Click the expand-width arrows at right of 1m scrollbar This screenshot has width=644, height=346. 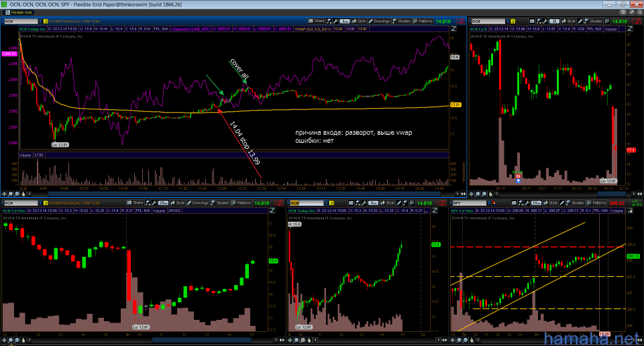pyautogui.click(x=464, y=194)
